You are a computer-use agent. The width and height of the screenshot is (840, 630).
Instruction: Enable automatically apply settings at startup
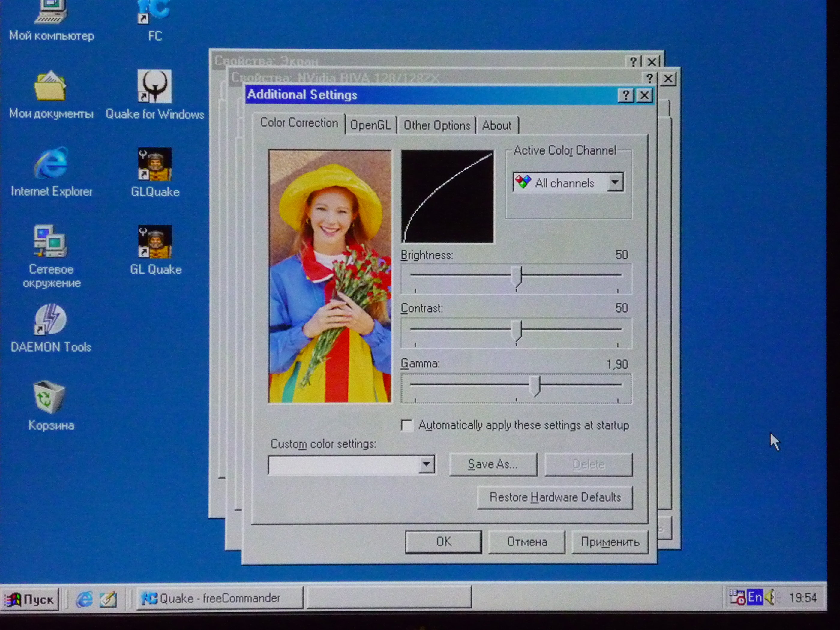(407, 425)
